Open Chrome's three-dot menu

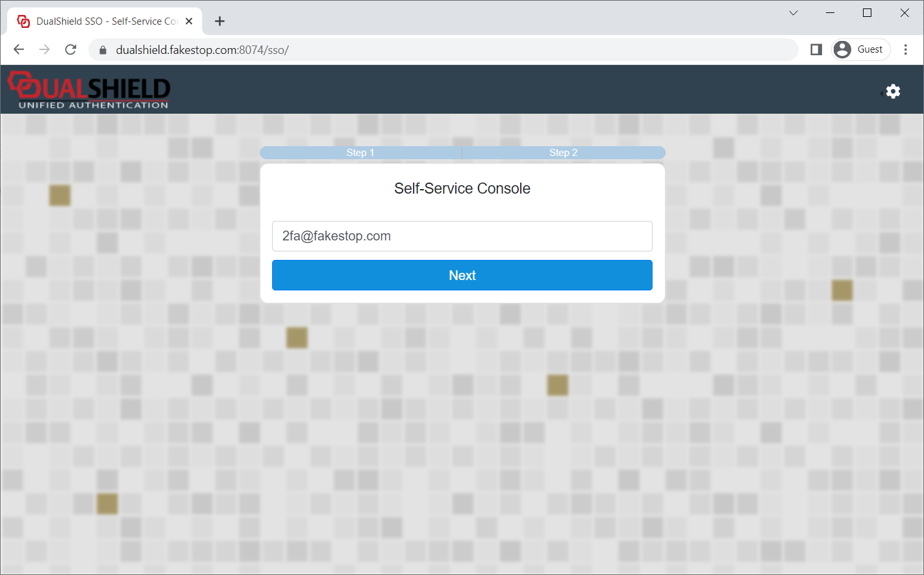(906, 50)
